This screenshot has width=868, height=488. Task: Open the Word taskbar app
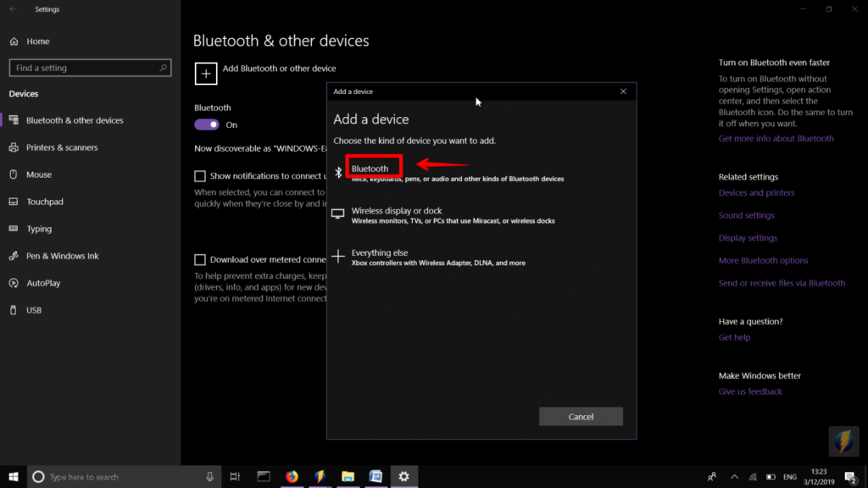pos(376,476)
